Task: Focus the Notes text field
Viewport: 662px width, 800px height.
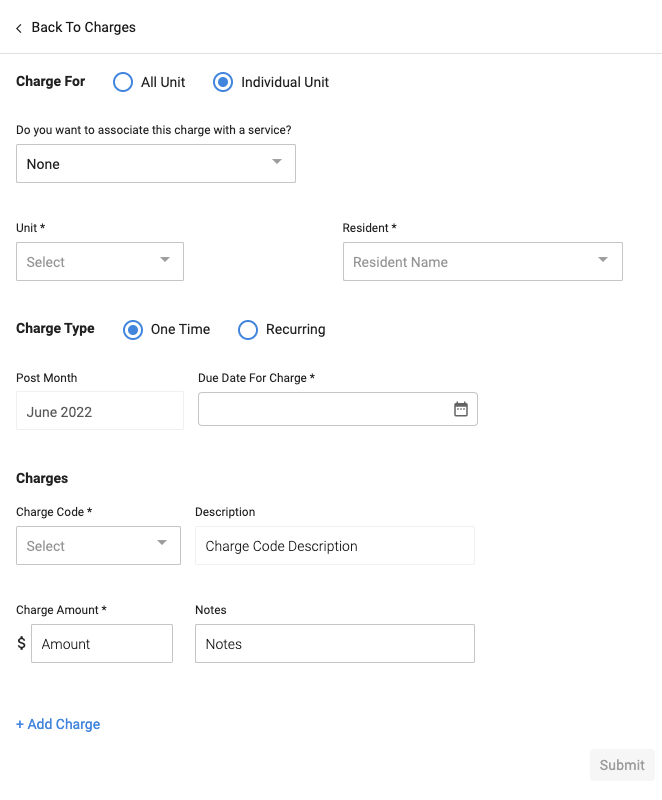Action: point(334,644)
